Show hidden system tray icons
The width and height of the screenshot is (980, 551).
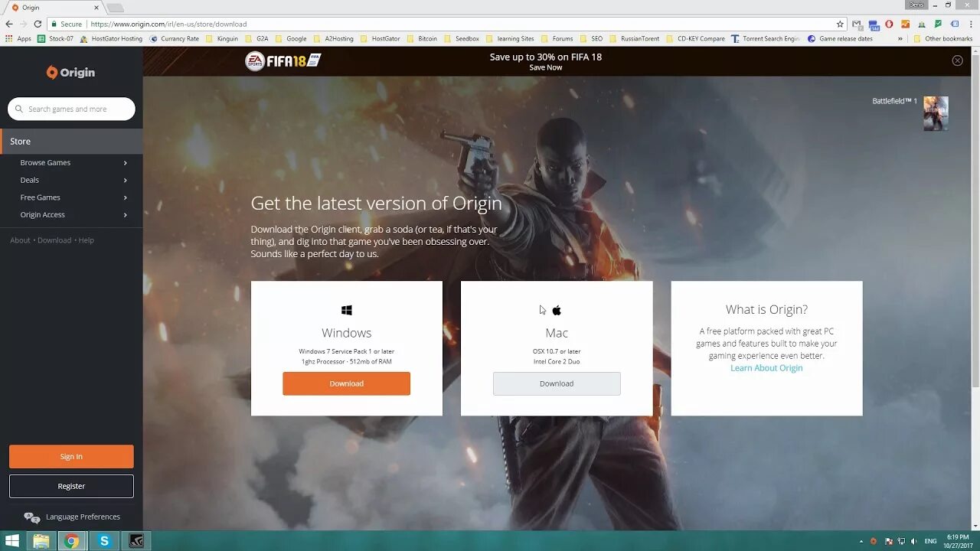tap(861, 541)
